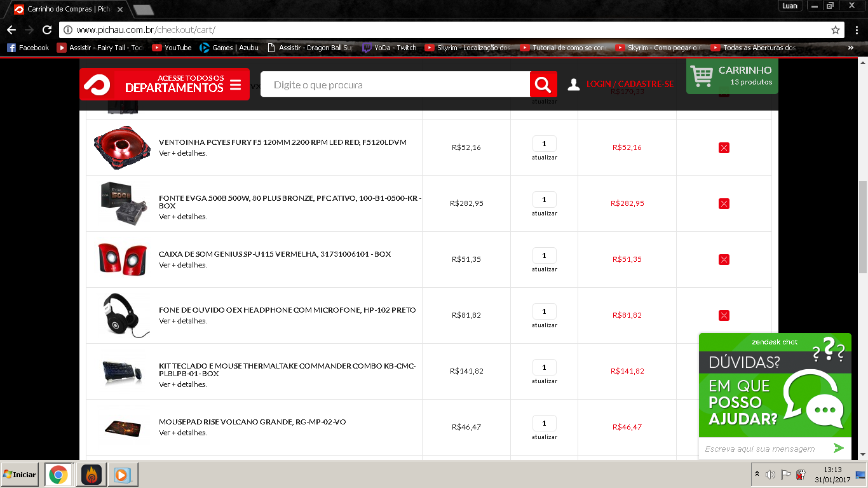Open the Carrinho cart button
868x488 pixels.
[732, 76]
